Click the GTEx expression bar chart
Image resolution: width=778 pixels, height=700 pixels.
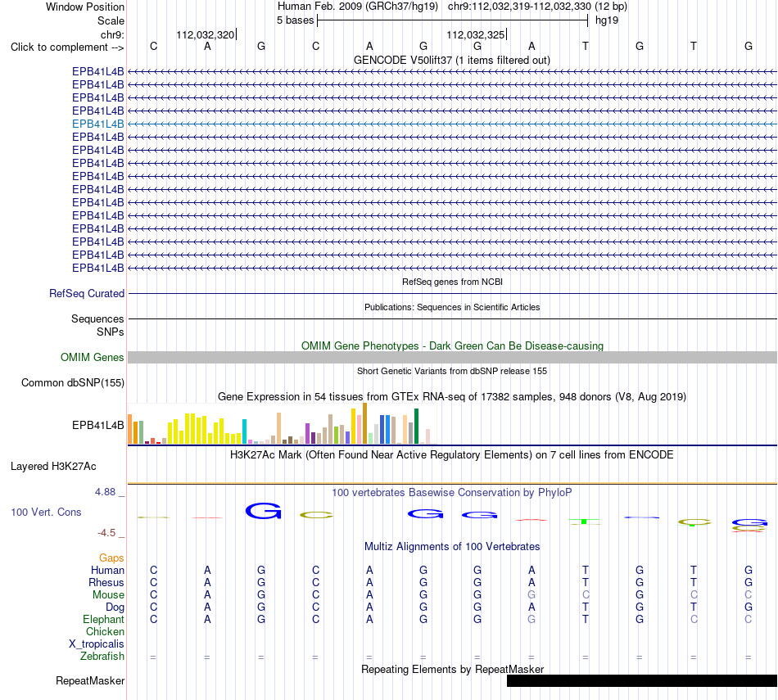[282, 423]
